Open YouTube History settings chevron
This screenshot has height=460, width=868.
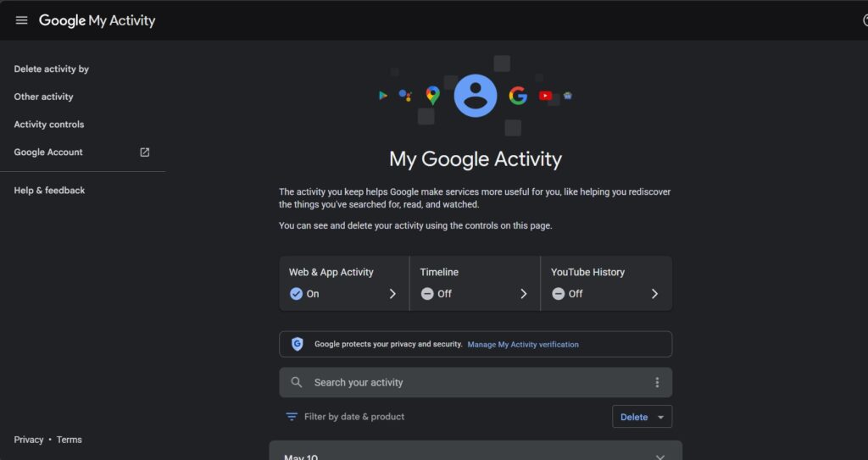(x=655, y=294)
